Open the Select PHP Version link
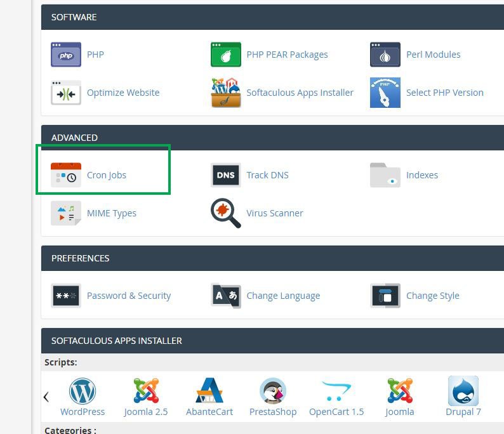 coord(444,93)
